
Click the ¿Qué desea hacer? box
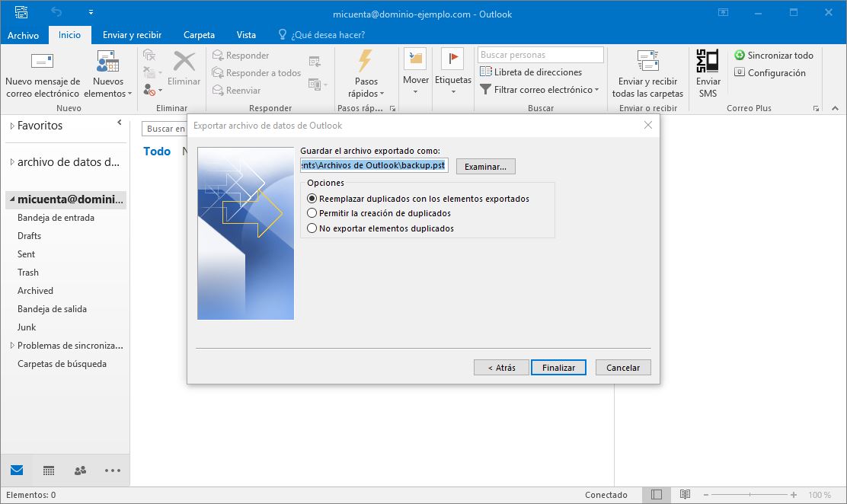pos(321,35)
